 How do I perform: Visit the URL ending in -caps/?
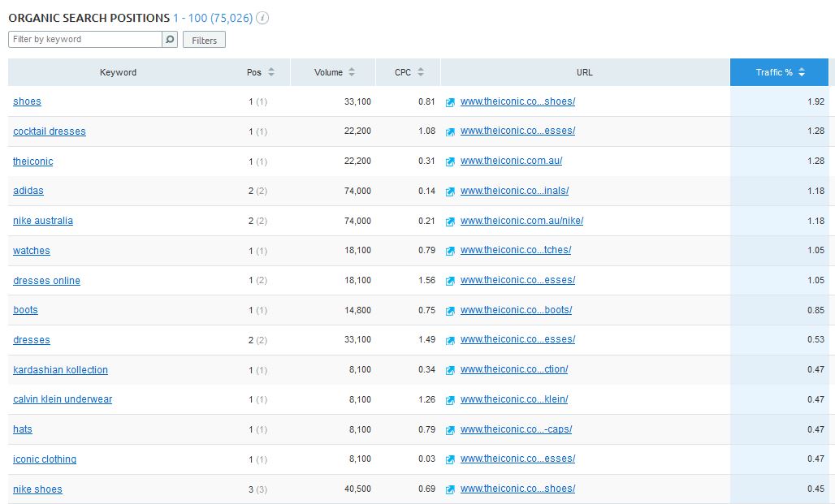pos(516,429)
